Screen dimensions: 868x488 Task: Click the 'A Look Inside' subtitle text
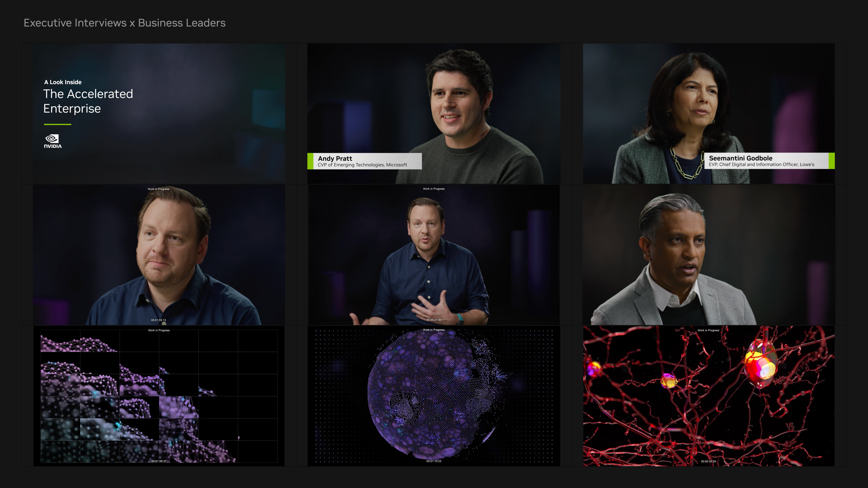(63, 82)
